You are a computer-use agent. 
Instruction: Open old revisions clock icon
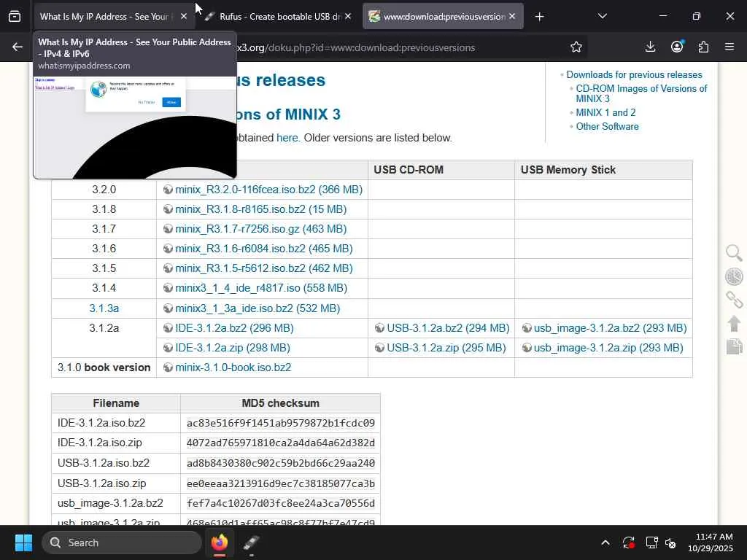click(734, 276)
